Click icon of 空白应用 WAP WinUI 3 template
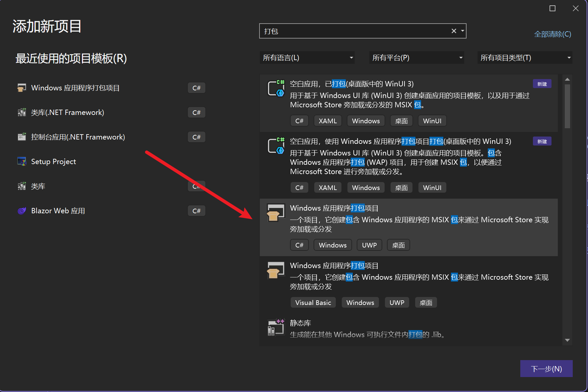Image resolution: width=588 pixels, height=392 pixels. tap(276, 146)
